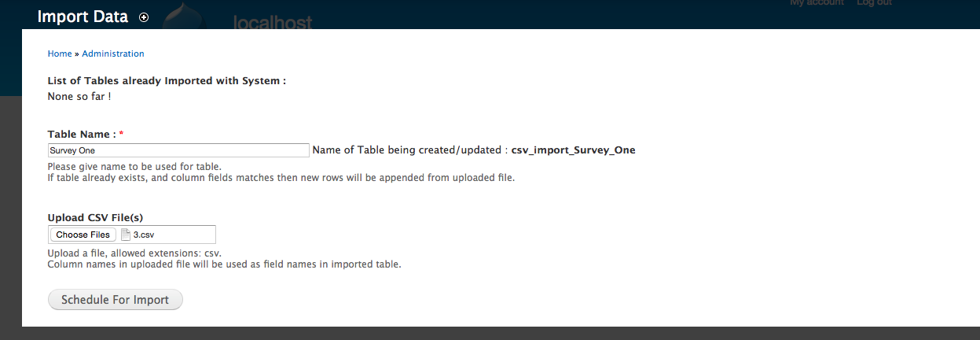This screenshot has height=340, width=980.
Task: Click the Log out link
Action: point(874,3)
